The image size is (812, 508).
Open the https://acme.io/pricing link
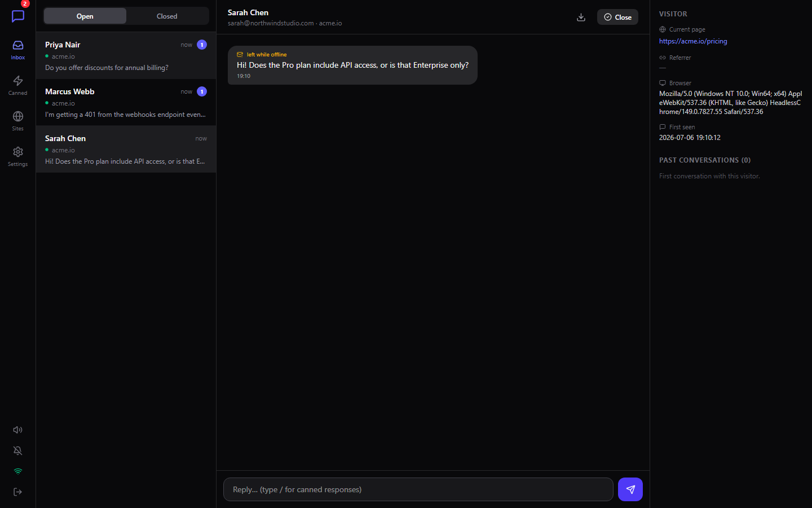coord(693,41)
